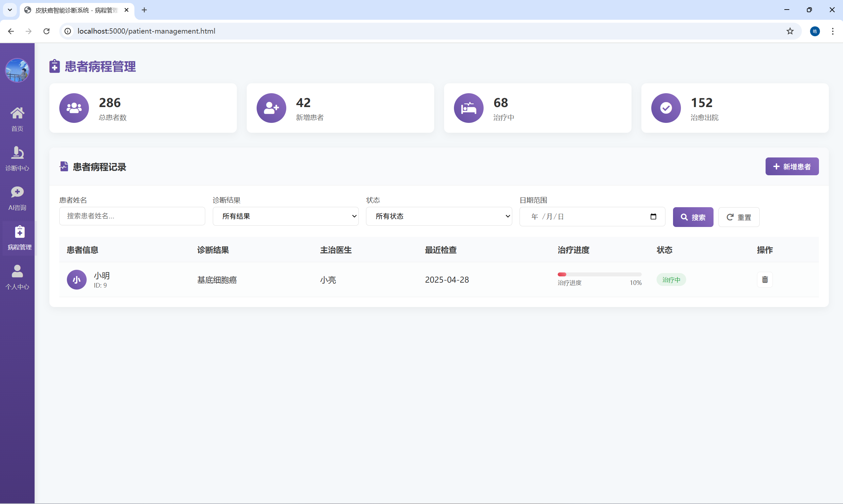Click the 新增患者 card icon
The width and height of the screenshot is (843, 504).
[271, 108]
